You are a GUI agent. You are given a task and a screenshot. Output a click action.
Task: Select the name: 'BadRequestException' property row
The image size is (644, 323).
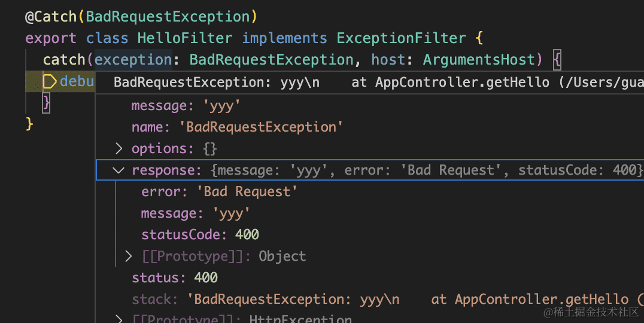tap(237, 127)
